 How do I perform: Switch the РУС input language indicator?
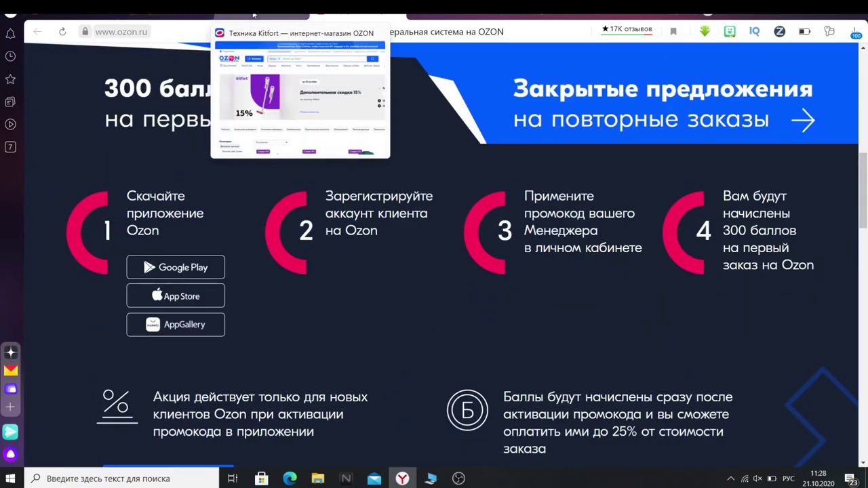[788, 479]
